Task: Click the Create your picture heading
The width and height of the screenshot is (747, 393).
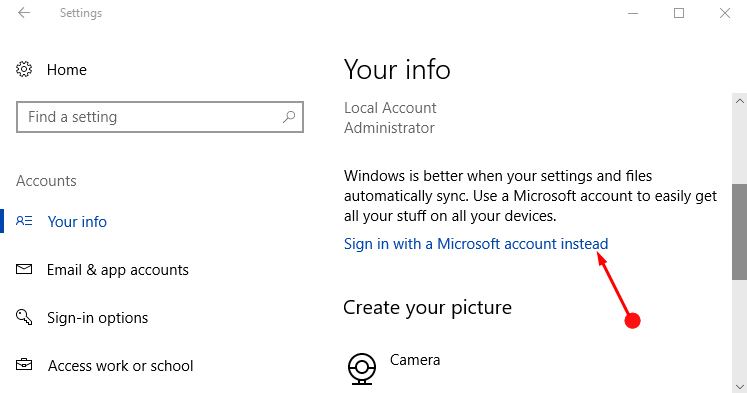Action: coord(427,308)
